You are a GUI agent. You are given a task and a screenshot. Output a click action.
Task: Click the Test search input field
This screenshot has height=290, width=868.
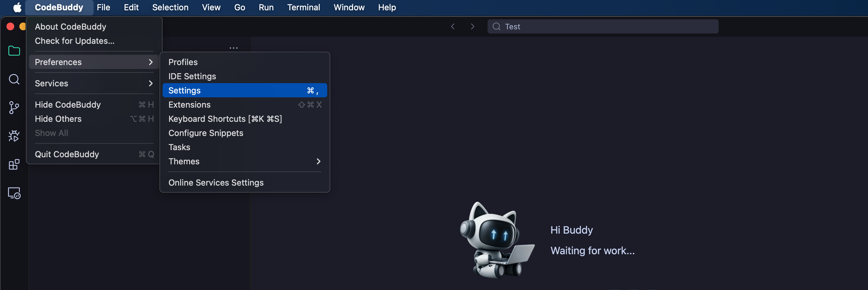pyautogui.click(x=603, y=26)
